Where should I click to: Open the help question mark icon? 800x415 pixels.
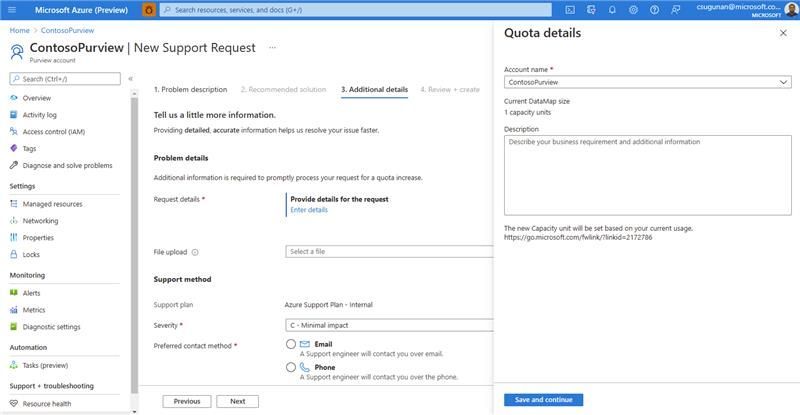pyautogui.click(x=654, y=10)
